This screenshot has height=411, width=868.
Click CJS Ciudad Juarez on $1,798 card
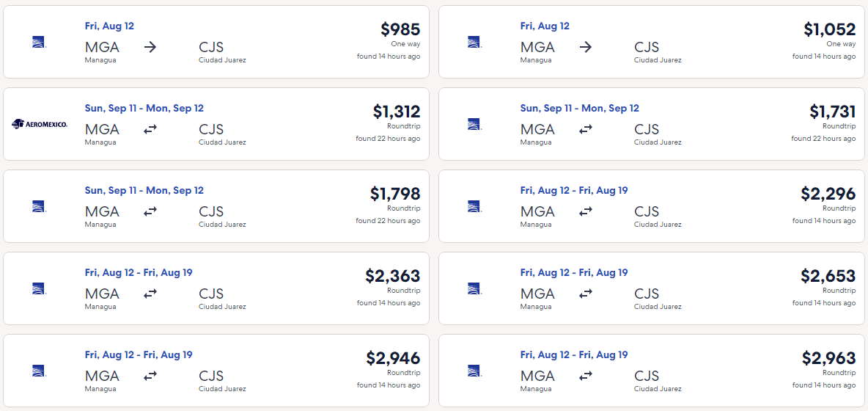(223, 216)
